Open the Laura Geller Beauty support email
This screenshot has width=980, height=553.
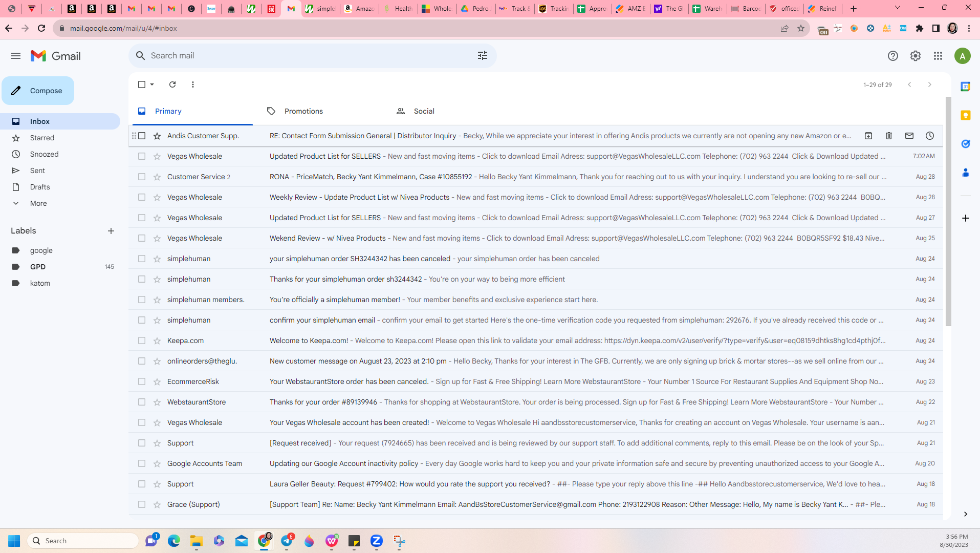(x=535, y=484)
